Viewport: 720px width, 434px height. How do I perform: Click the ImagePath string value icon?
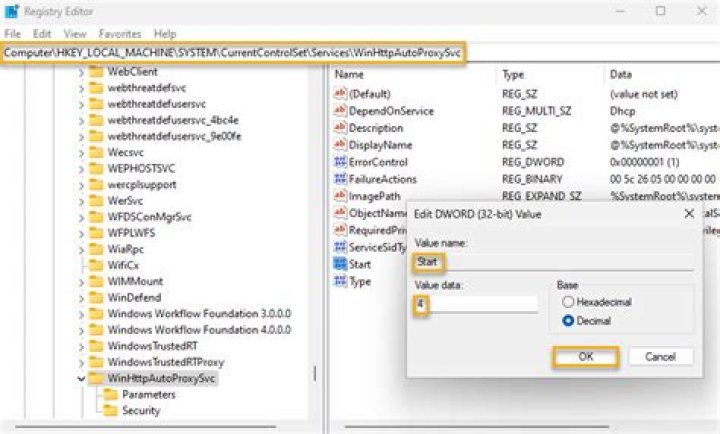(x=340, y=196)
